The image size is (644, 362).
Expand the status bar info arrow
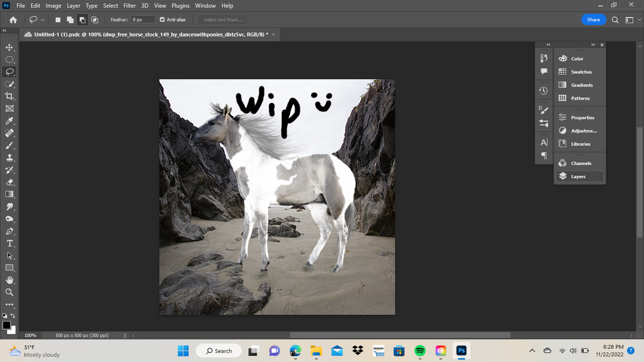point(125,335)
